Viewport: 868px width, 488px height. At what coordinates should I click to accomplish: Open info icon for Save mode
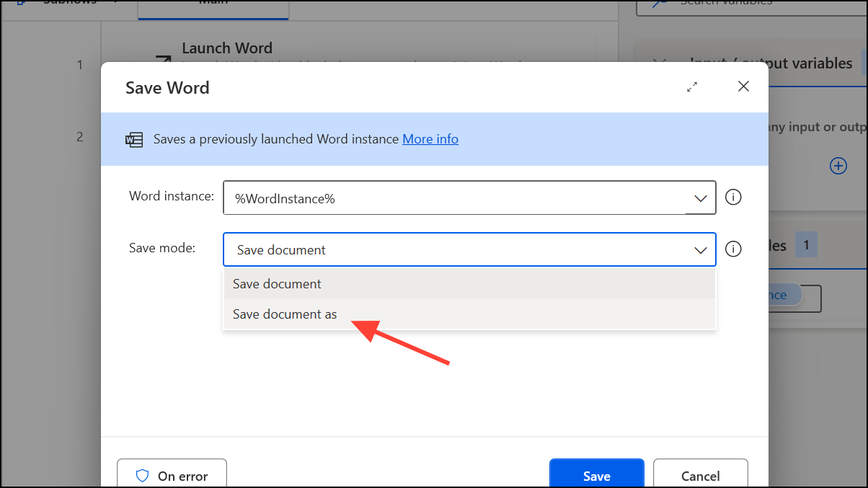pyautogui.click(x=733, y=249)
